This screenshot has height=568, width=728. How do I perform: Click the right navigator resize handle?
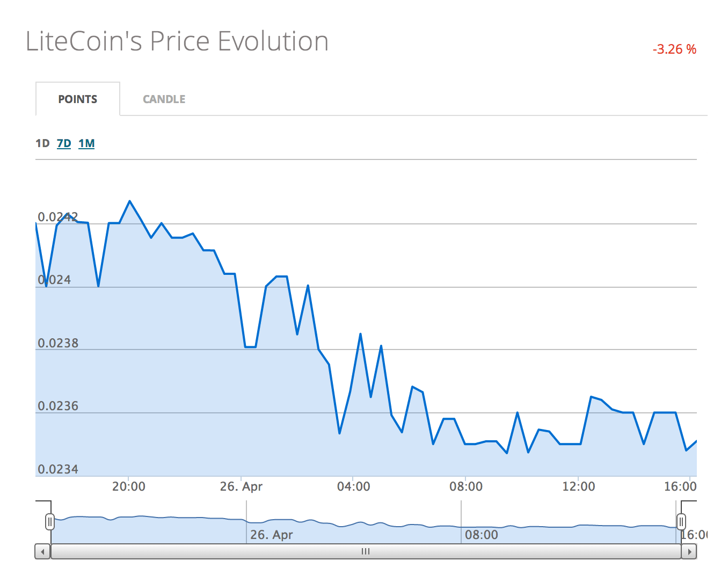[682, 521]
